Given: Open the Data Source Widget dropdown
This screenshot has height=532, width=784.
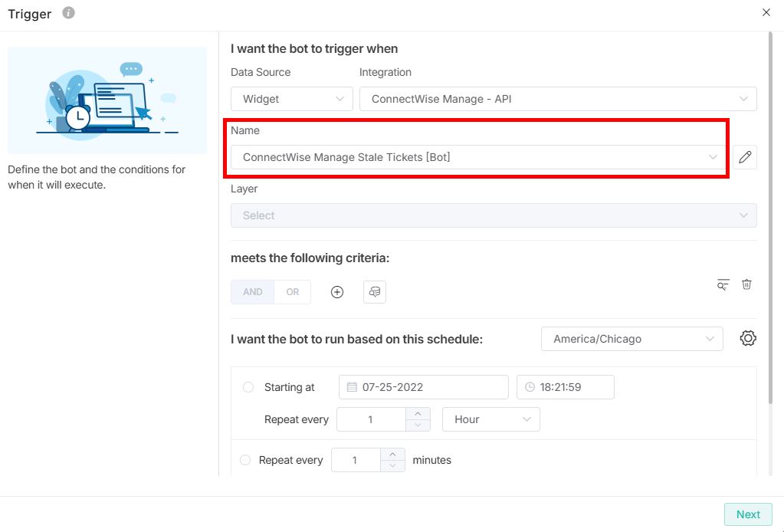Looking at the screenshot, I should (291, 99).
